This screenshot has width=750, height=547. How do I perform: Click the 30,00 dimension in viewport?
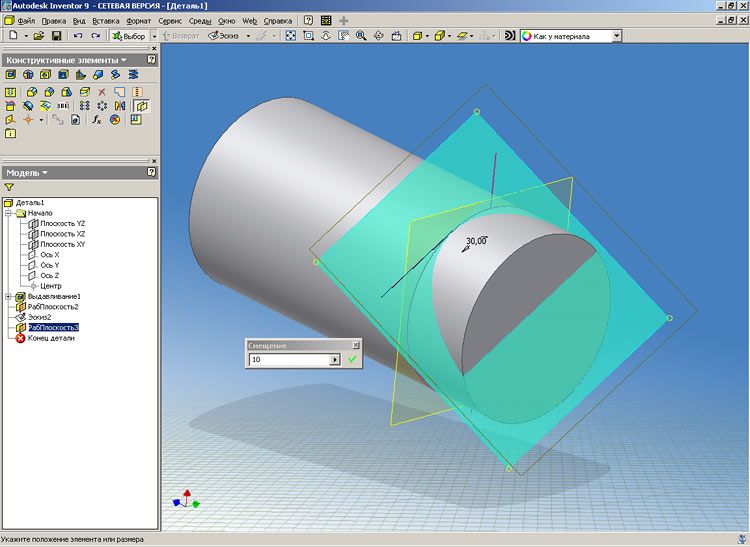point(476,241)
